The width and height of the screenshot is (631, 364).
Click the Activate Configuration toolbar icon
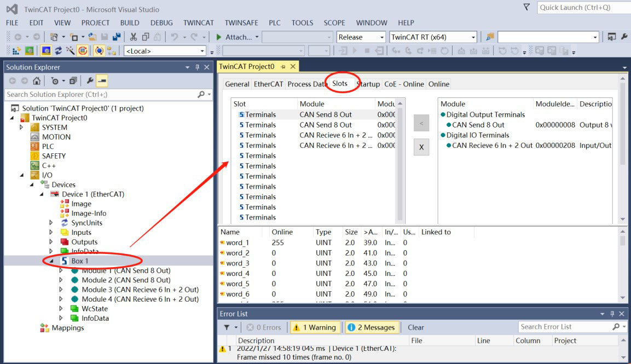pyautogui.click(x=16, y=51)
